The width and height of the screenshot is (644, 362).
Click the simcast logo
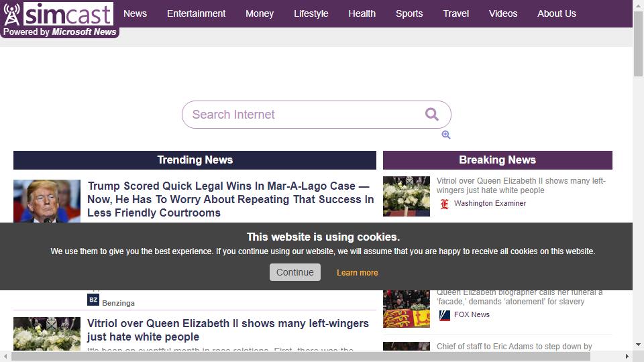point(59,19)
